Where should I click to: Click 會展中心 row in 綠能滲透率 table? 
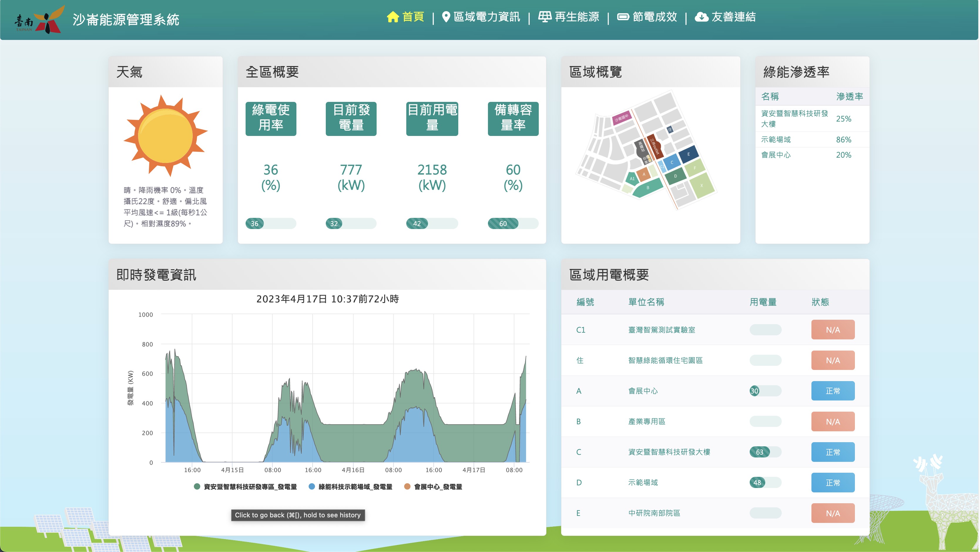click(x=812, y=155)
